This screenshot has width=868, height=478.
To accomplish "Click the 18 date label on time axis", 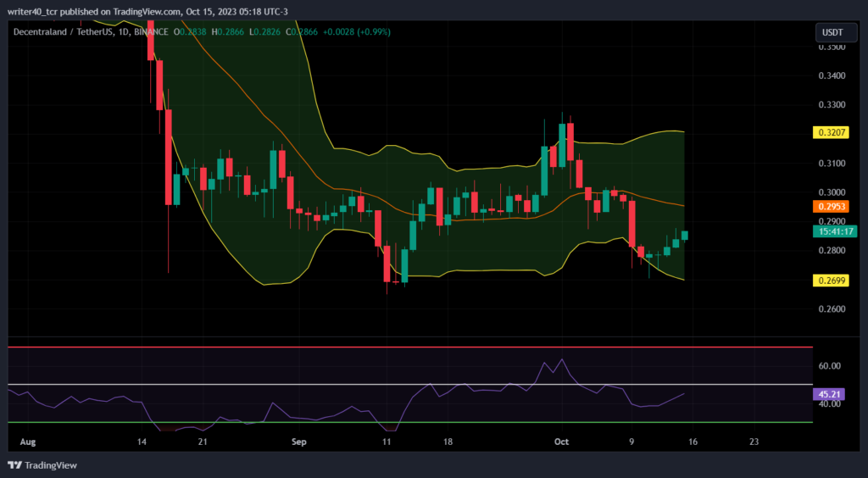I will 448,442.
